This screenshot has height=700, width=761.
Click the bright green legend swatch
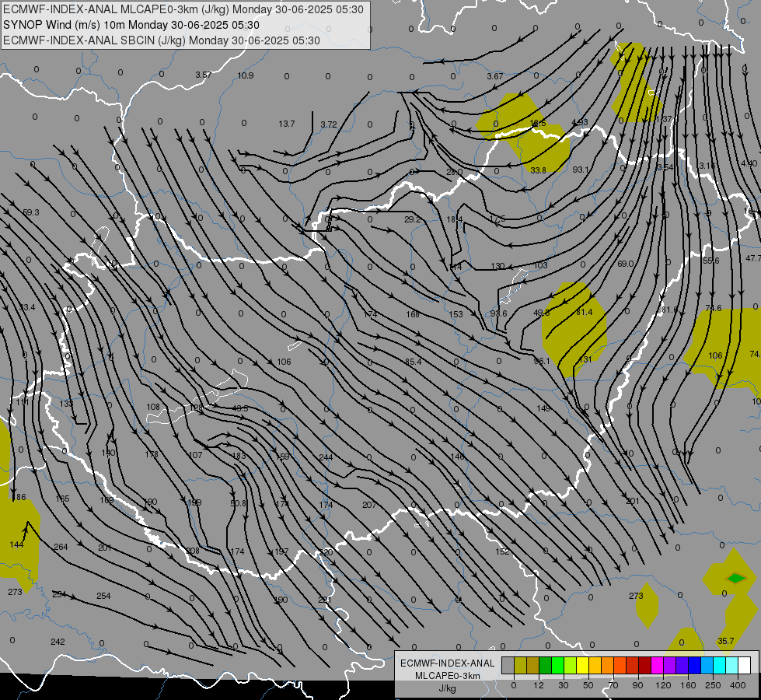click(x=557, y=666)
